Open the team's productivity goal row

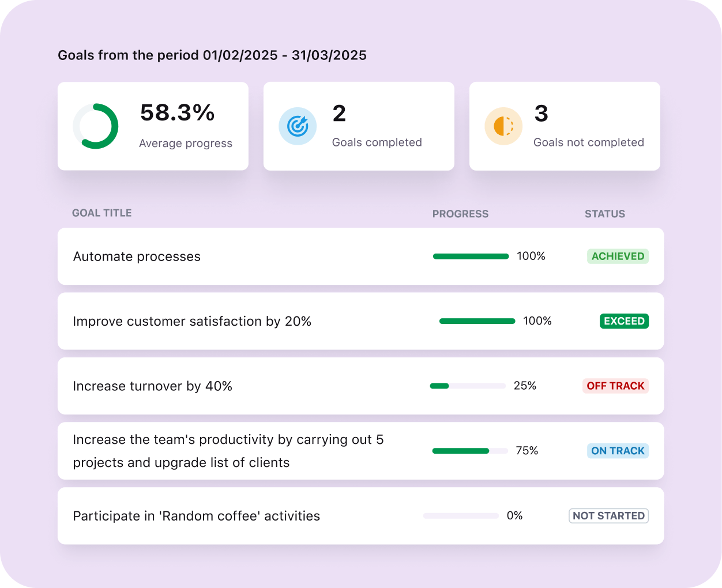tap(361, 451)
